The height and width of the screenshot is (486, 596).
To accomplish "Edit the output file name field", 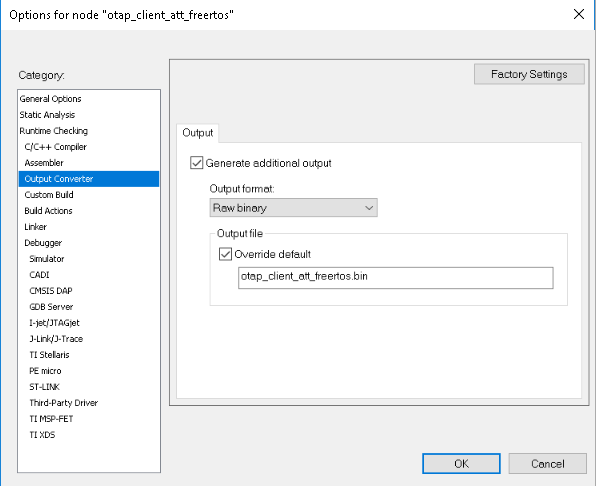I will click(396, 278).
